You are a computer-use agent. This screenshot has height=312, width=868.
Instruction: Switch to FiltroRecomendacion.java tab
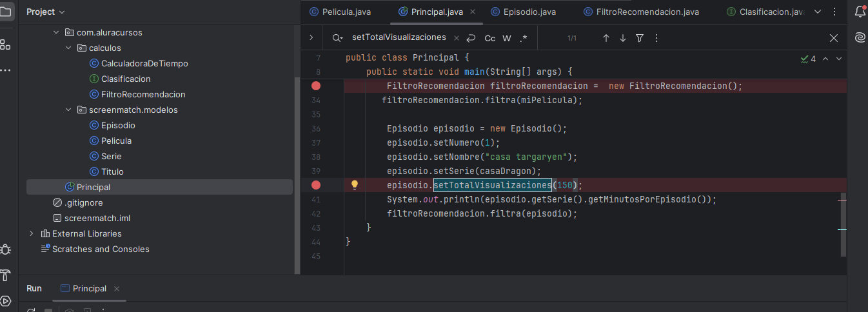tap(640, 12)
